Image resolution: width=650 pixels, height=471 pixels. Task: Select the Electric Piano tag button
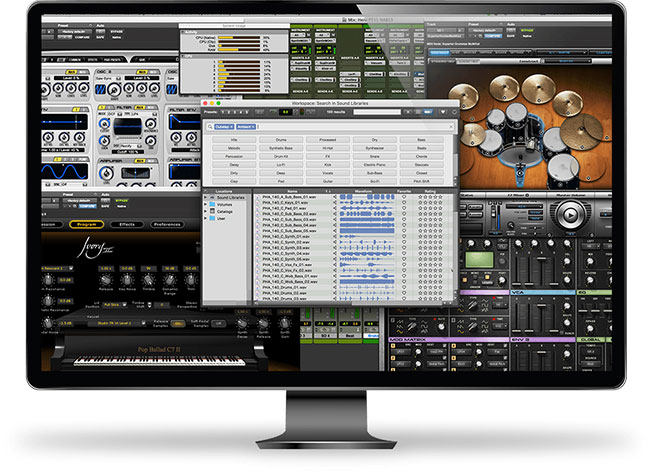374,165
